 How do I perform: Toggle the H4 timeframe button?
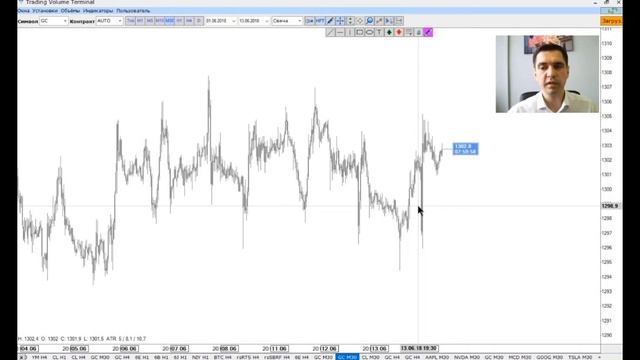(189, 20)
